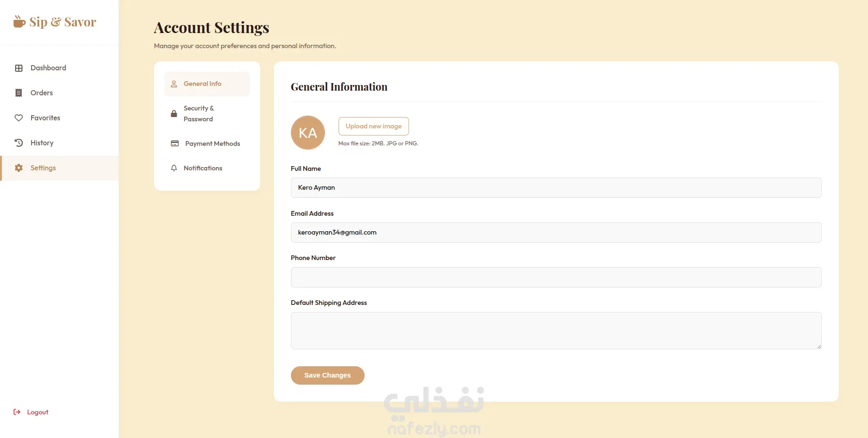
Task: Click the Full Name label
Action: 306,168
